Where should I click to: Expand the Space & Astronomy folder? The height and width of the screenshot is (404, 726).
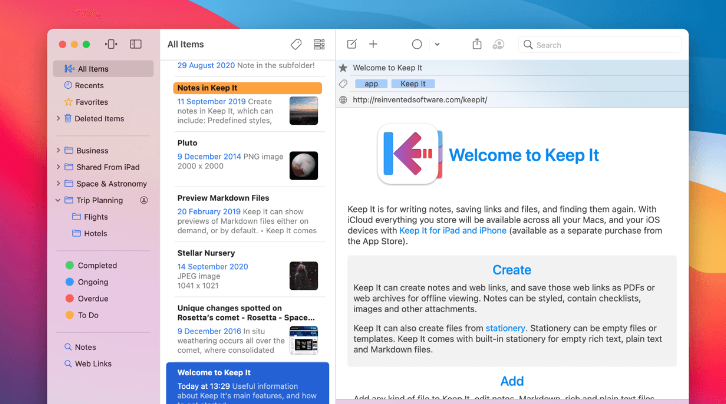point(58,184)
